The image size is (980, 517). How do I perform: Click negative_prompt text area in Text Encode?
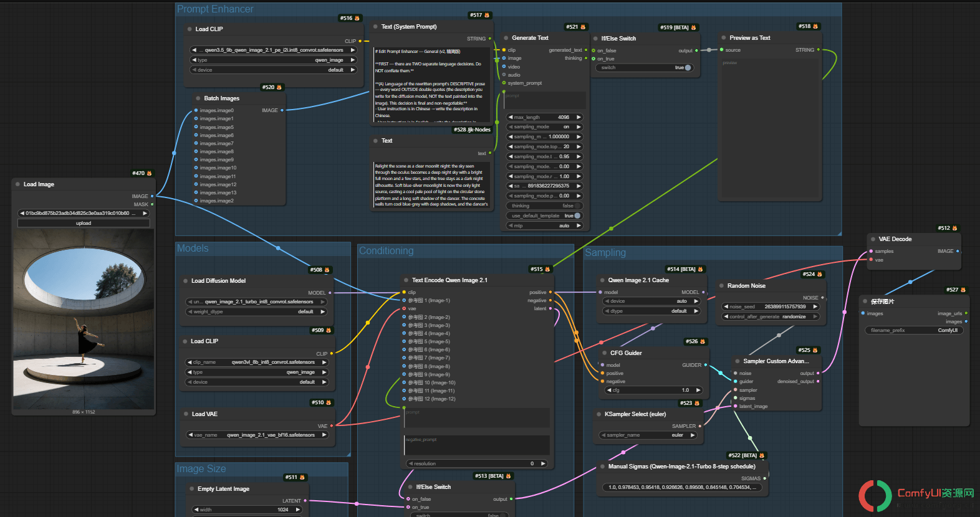(477, 445)
